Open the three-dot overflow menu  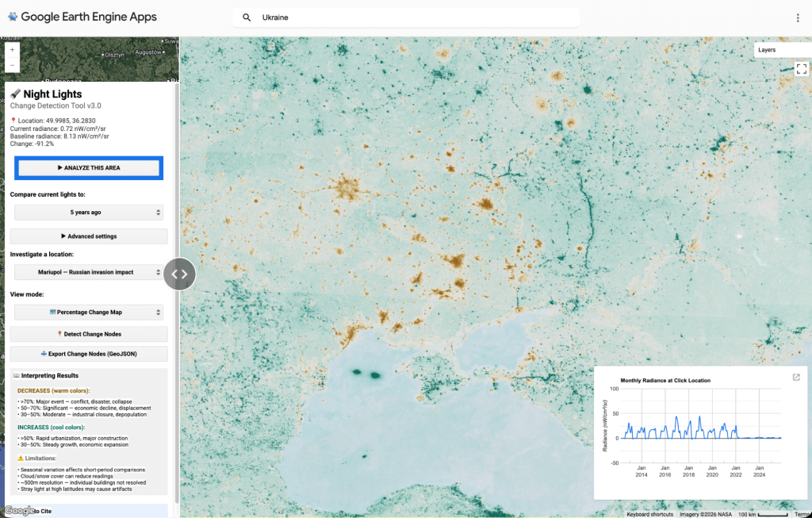pyautogui.click(x=798, y=17)
